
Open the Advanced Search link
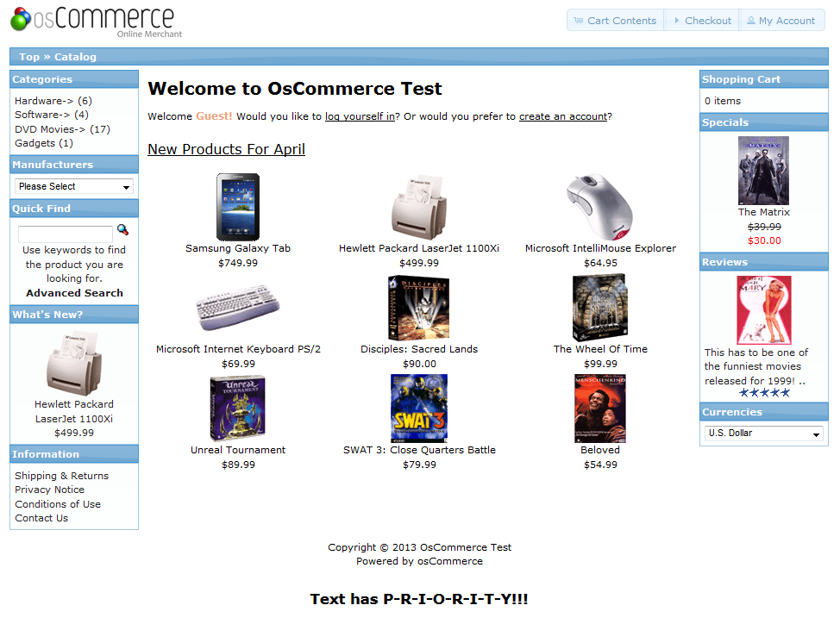[x=74, y=293]
